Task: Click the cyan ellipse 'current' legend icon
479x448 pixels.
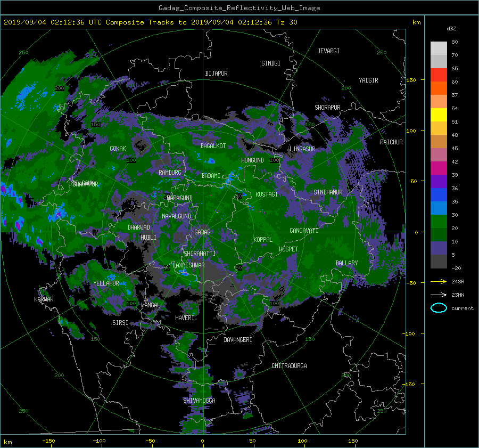Action: (x=439, y=308)
